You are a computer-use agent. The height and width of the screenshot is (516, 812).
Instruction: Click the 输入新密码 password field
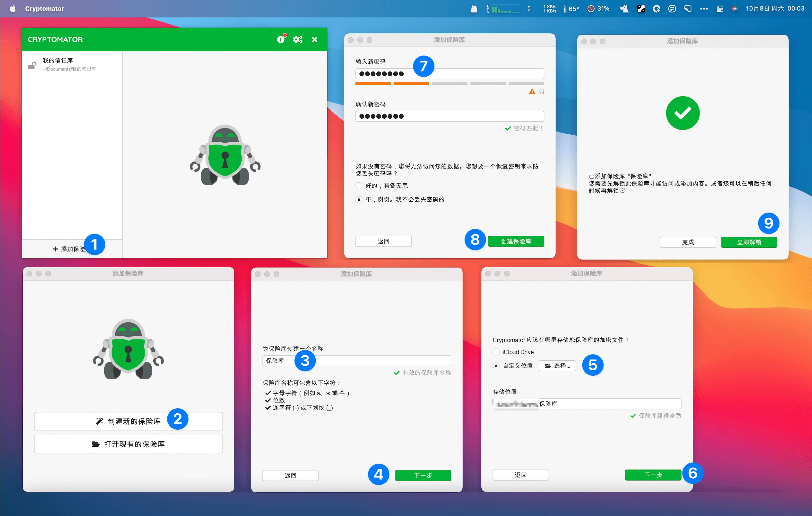[x=449, y=74]
